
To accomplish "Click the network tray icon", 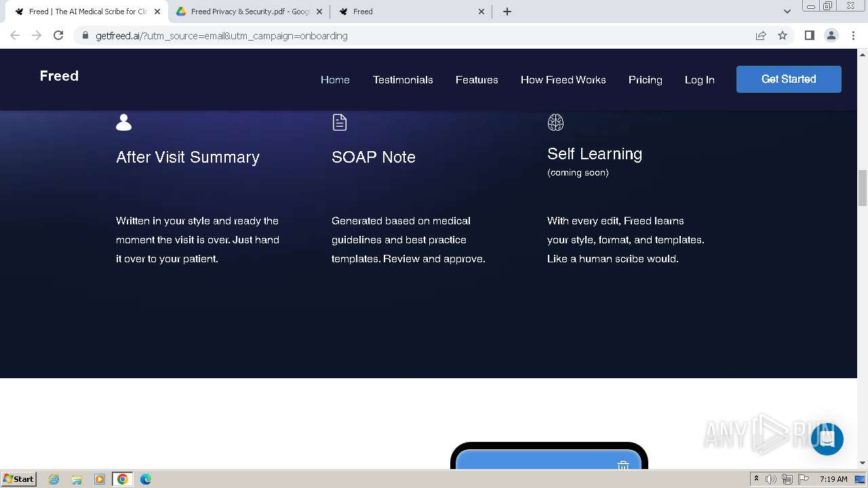I will pos(788,479).
